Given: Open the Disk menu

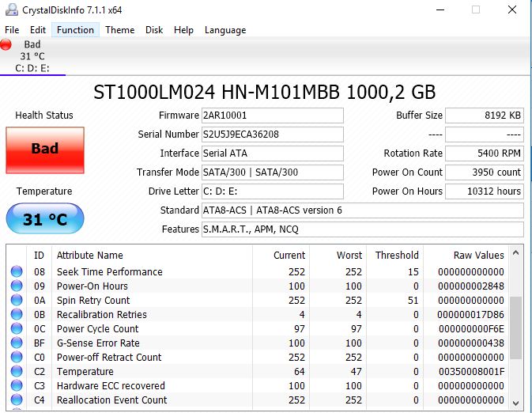Looking at the screenshot, I should (x=154, y=30).
